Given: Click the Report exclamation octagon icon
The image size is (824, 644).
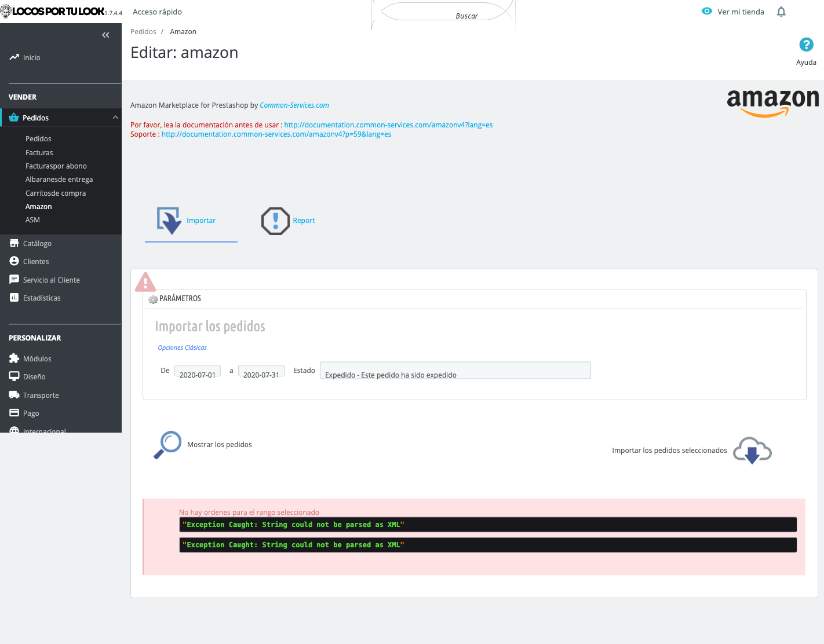Looking at the screenshot, I should pyautogui.click(x=275, y=221).
